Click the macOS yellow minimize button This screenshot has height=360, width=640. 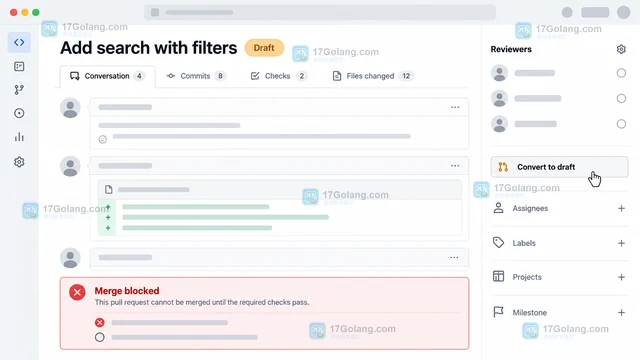(x=24, y=12)
